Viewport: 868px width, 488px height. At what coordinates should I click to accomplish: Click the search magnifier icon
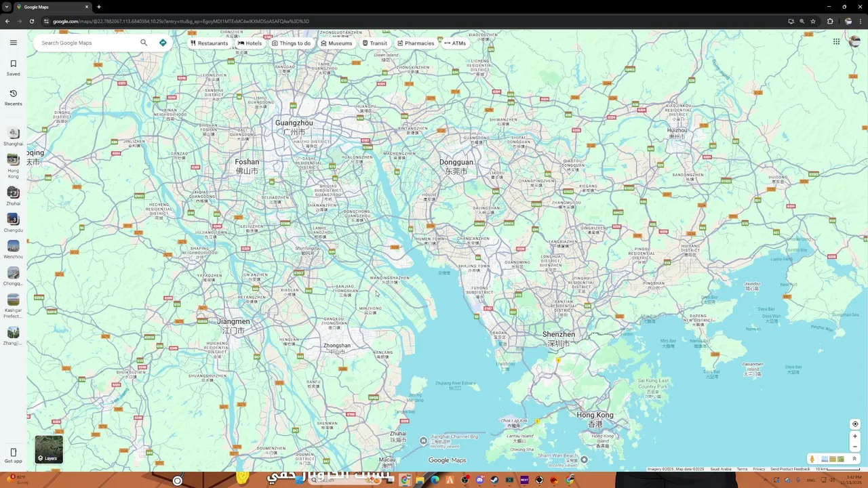(144, 43)
